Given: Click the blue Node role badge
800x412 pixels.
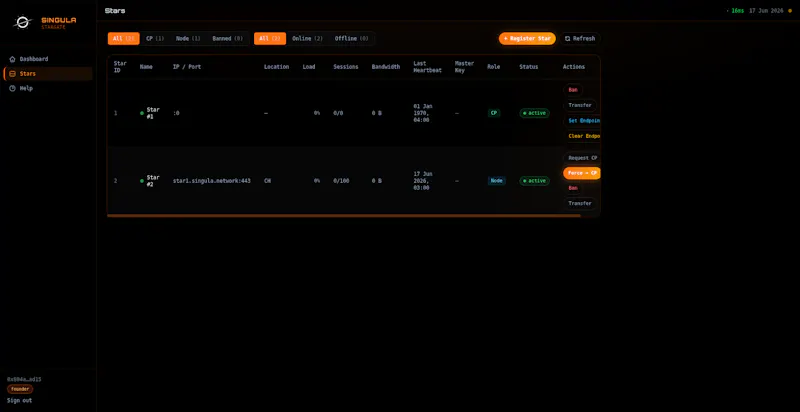Looking at the screenshot, I should [x=497, y=181].
